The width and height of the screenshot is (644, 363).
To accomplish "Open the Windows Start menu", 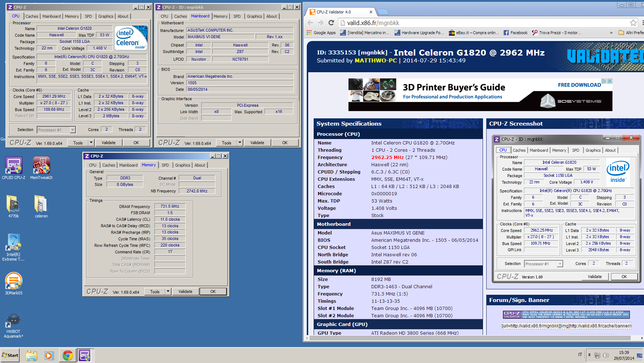I will pos(10,355).
